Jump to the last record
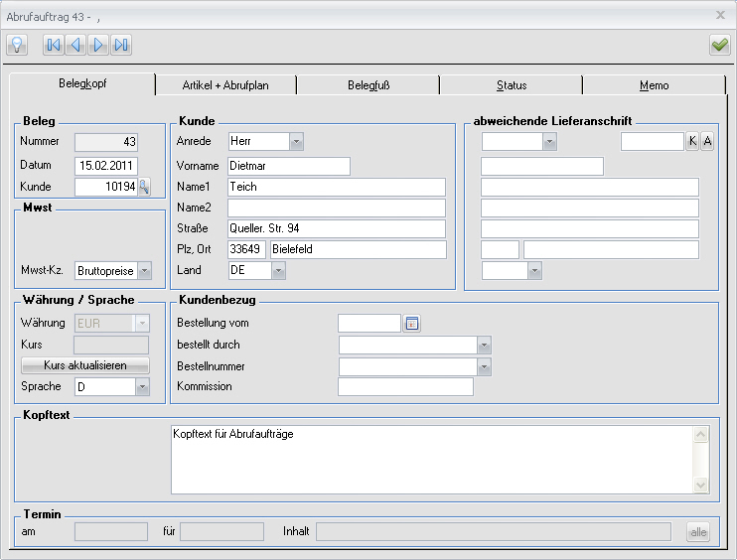This screenshot has height=560, width=737. click(x=121, y=45)
